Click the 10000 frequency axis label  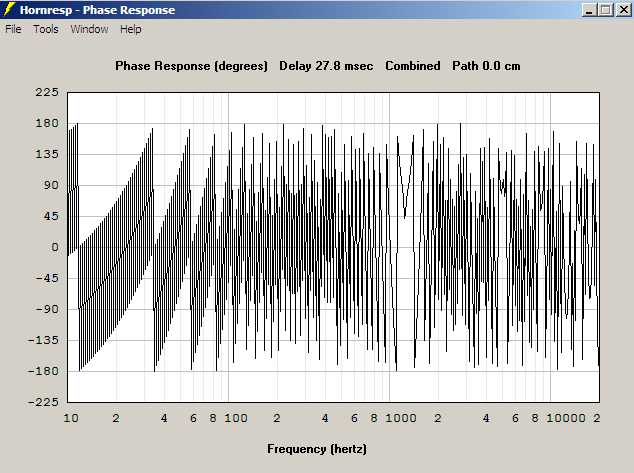[x=566, y=418]
